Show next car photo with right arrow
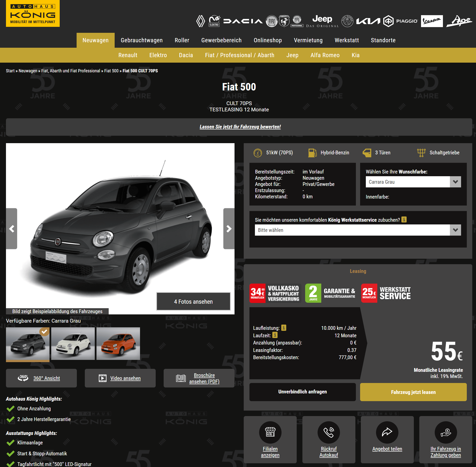Image resolution: width=476 pixels, height=467 pixels. click(229, 229)
